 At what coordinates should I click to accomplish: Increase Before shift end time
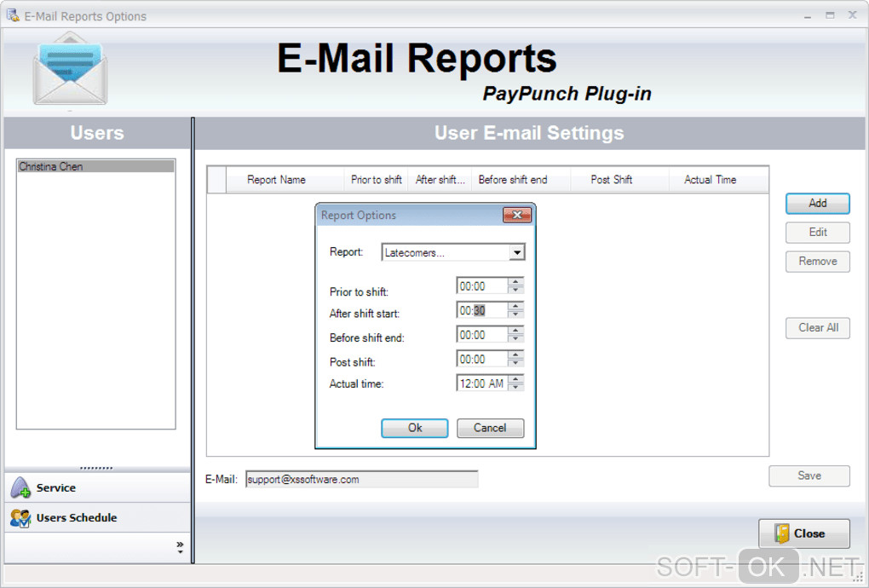click(x=515, y=331)
